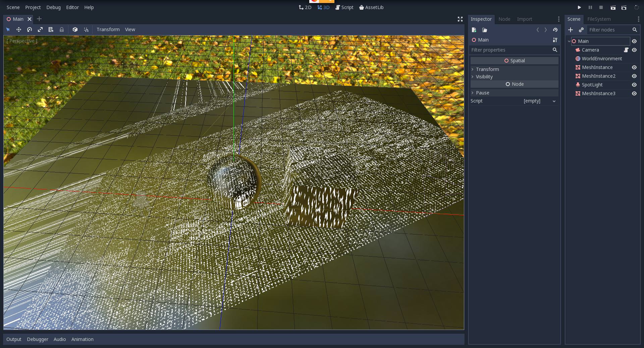Viewport: 644px width, 348px height.
Task: Instance scene with chain-link icon
Action: pyautogui.click(x=581, y=30)
